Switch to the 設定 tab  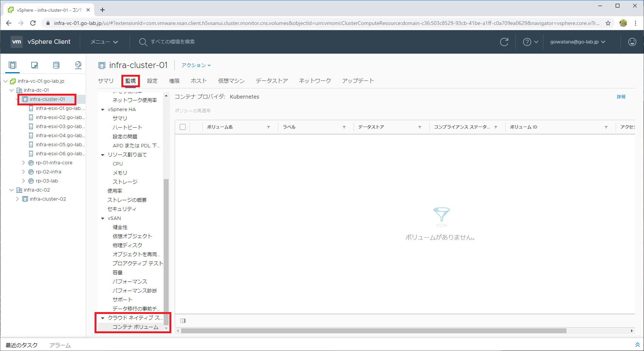[152, 81]
